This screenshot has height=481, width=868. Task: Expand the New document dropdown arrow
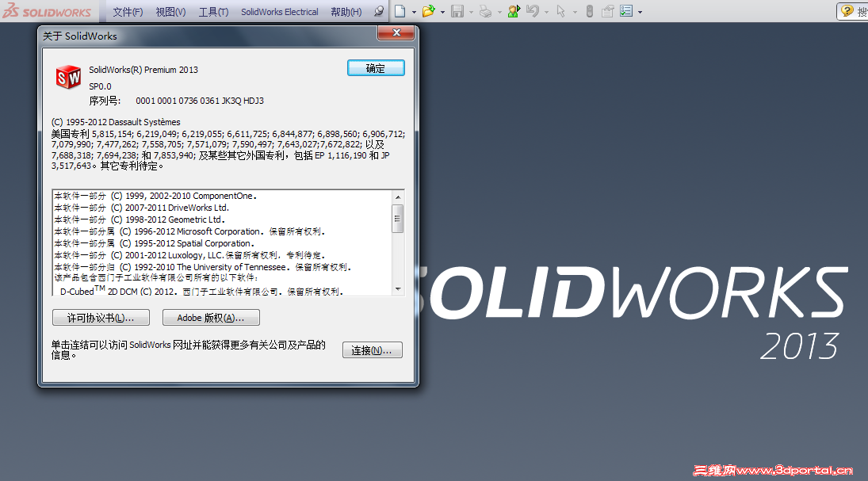click(412, 10)
